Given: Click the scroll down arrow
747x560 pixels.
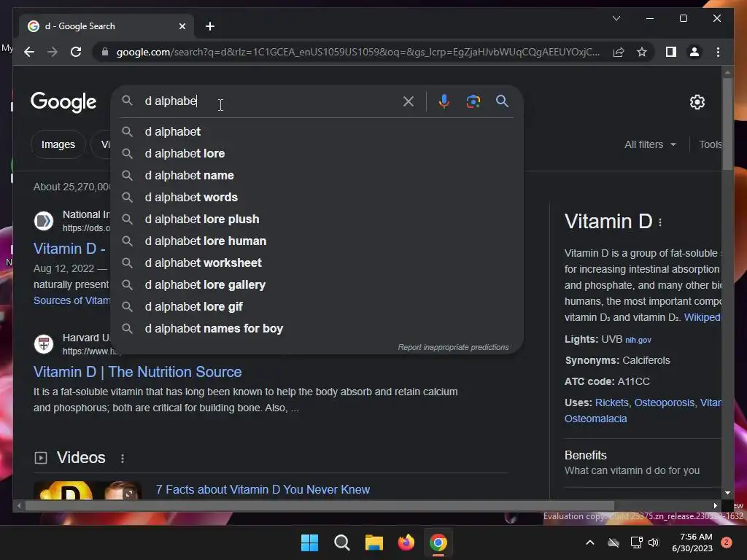Looking at the screenshot, I should tap(727, 493).
